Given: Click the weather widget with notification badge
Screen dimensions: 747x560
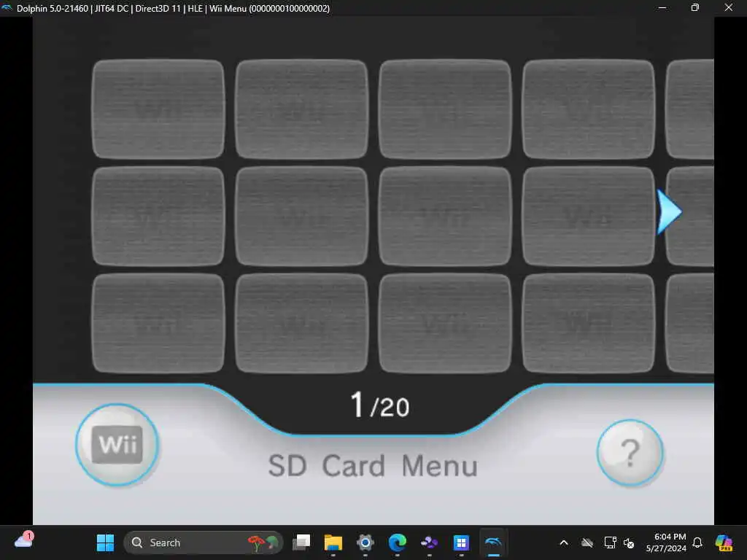Looking at the screenshot, I should click(24, 541).
